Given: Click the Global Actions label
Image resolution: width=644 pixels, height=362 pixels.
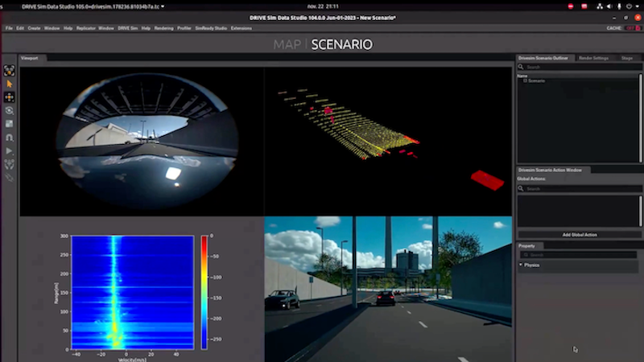Looking at the screenshot, I should [x=531, y=179].
